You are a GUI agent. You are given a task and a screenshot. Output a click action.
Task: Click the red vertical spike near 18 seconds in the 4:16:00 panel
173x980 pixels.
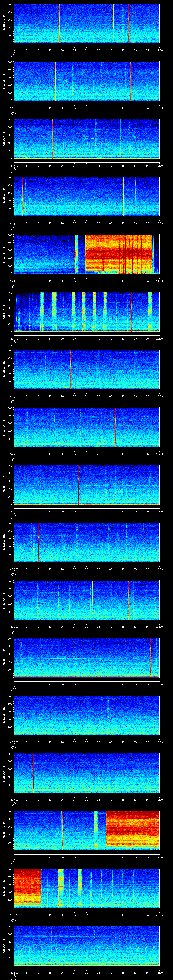[x=59, y=24]
